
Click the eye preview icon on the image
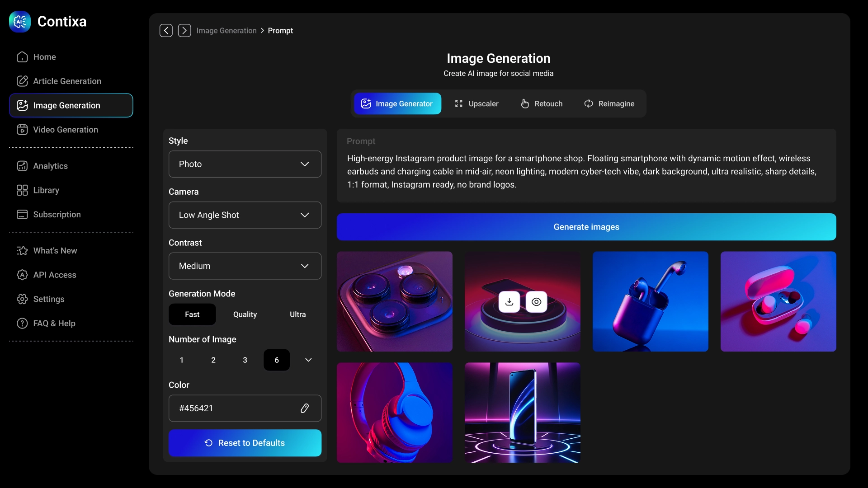[536, 302]
